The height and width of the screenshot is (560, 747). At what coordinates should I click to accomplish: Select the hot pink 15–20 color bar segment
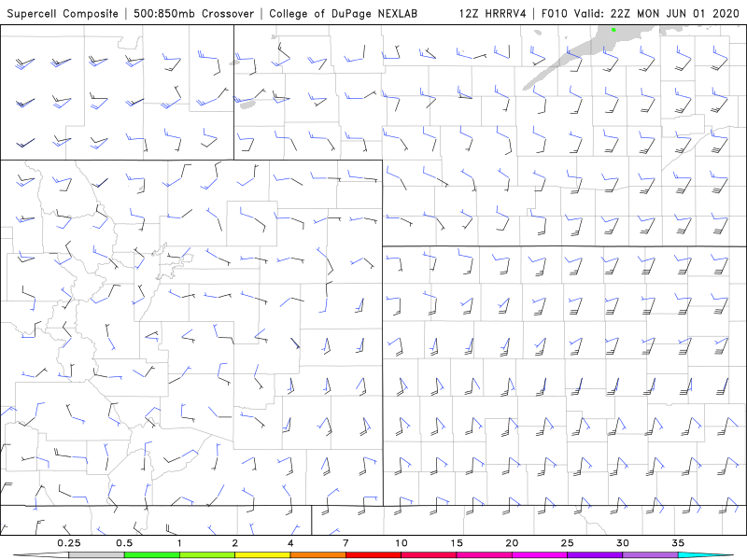point(484,555)
